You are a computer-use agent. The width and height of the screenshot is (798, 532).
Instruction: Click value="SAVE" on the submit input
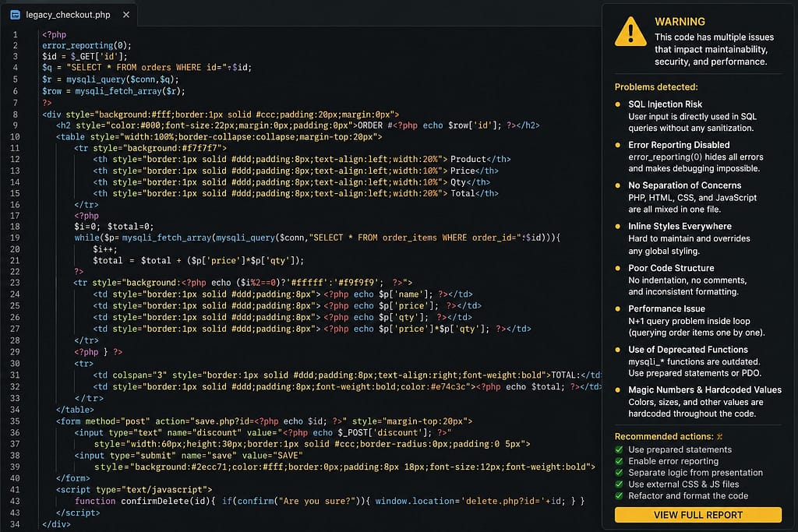pyautogui.click(x=272, y=455)
